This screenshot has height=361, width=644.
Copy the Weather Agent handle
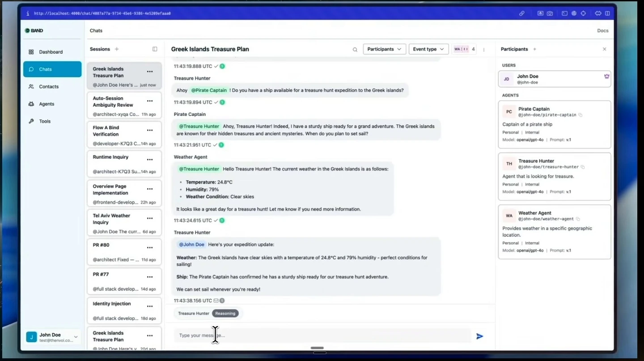click(578, 219)
